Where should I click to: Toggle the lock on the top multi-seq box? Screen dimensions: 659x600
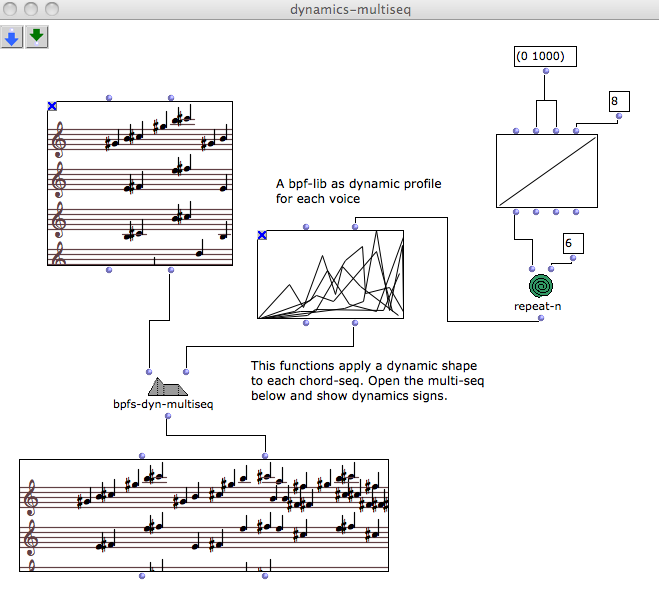(x=52, y=106)
